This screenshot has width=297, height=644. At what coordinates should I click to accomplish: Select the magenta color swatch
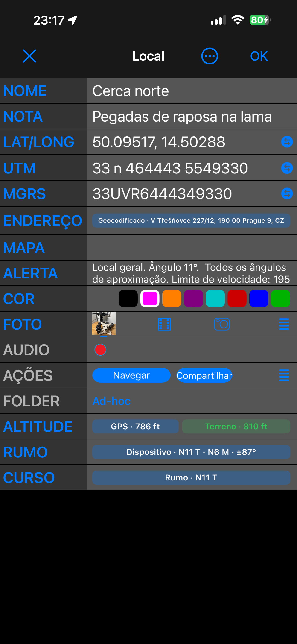tap(150, 299)
